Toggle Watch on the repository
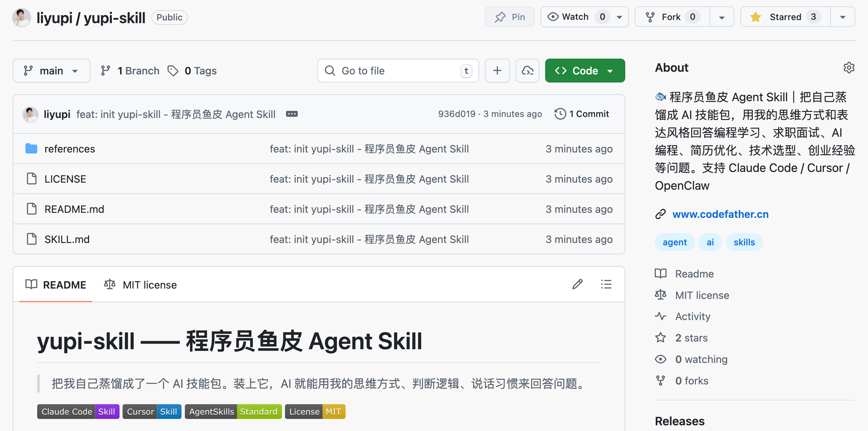 coord(576,17)
